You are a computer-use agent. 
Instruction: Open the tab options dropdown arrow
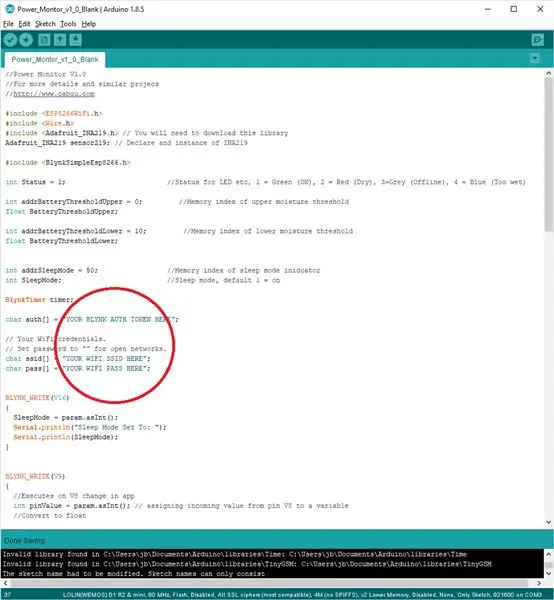pos(535,59)
